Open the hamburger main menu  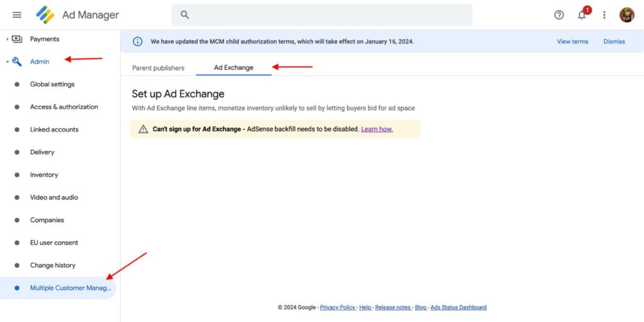coord(17,15)
